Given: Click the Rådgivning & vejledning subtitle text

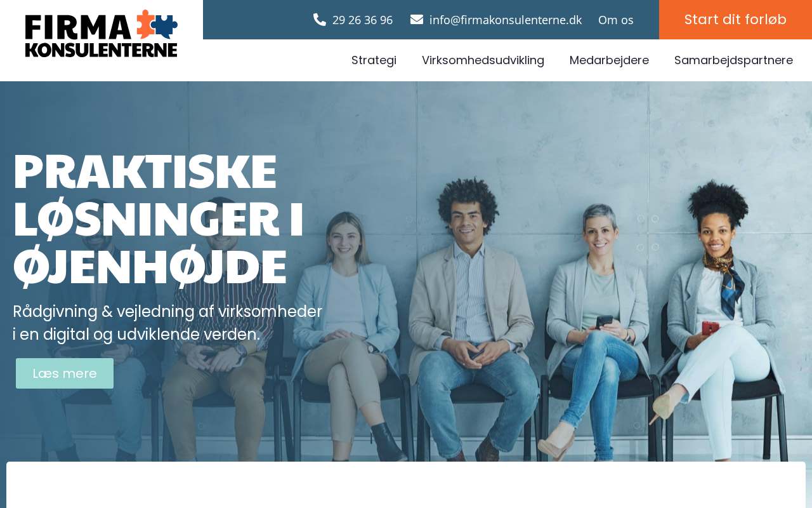Looking at the screenshot, I should click(x=167, y=323).
